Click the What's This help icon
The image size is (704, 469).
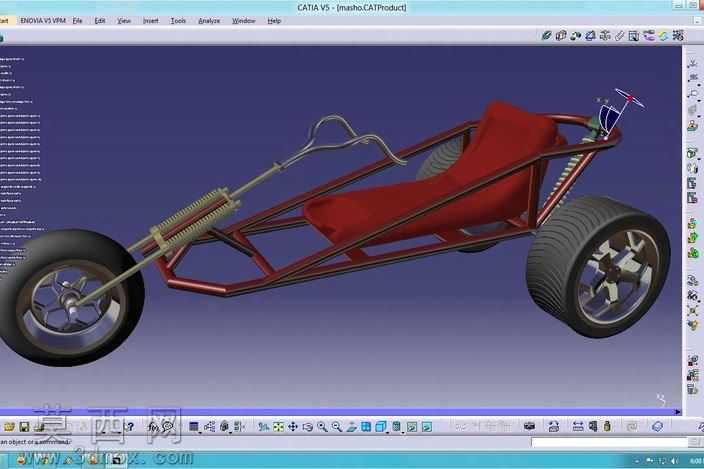[130, 427]
